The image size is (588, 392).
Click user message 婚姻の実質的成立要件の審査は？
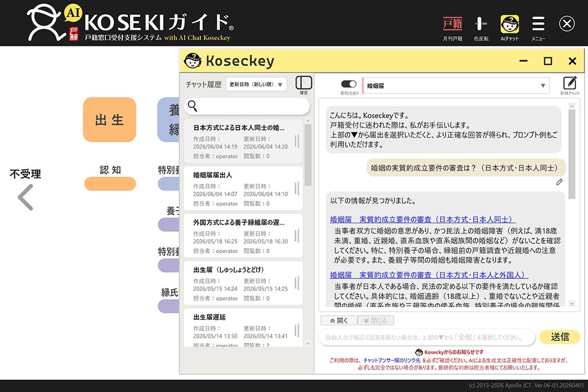point(465,168)
